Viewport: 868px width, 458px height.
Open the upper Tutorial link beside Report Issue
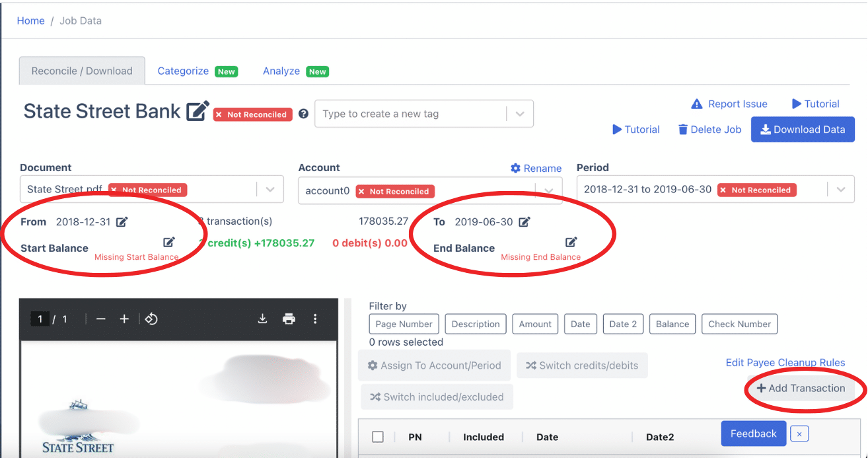click(x=816, y=104)
